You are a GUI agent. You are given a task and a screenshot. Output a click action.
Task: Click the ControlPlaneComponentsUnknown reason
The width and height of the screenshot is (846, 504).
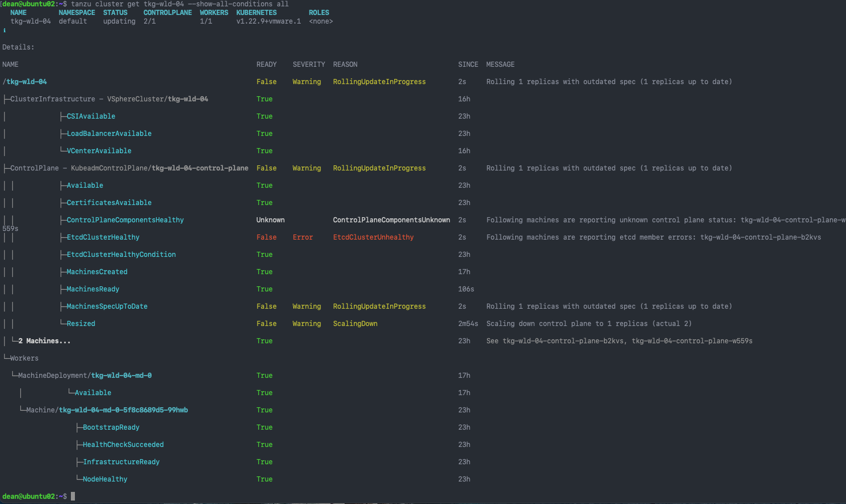tap(391, 220)
